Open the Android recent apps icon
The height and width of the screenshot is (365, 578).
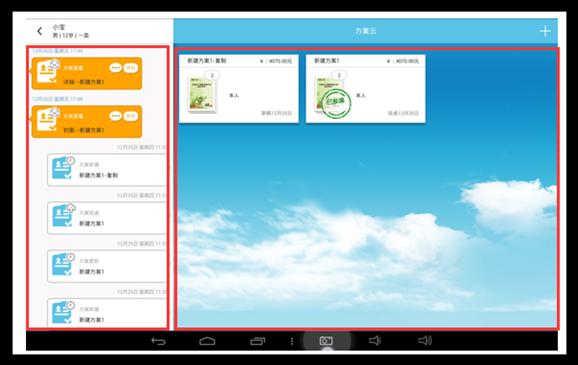point(258,341)
